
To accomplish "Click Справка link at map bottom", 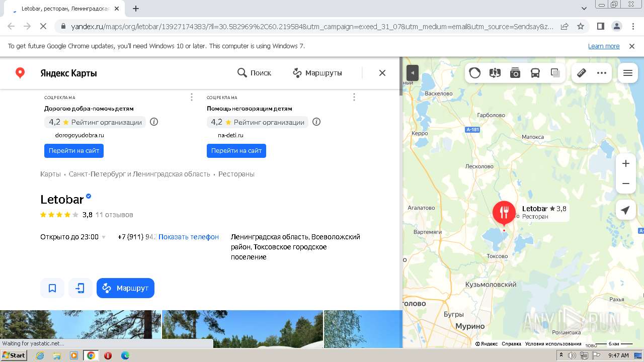I will 511,344.
